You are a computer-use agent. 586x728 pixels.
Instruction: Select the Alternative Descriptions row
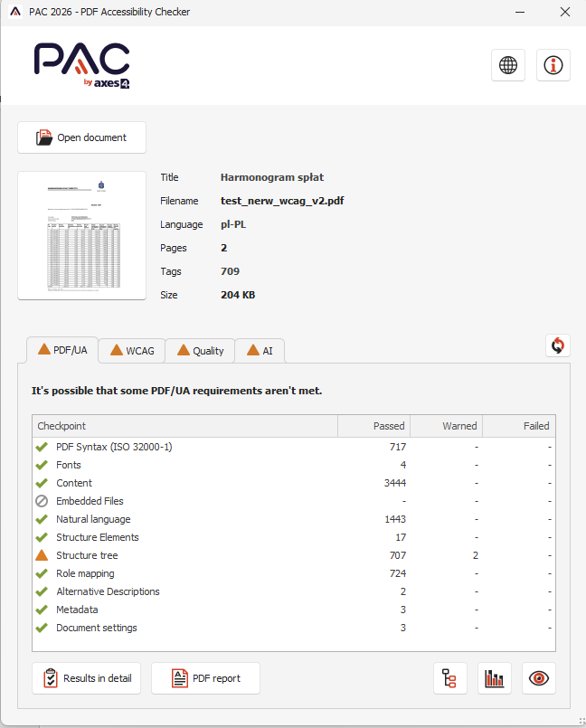[294, 591]
